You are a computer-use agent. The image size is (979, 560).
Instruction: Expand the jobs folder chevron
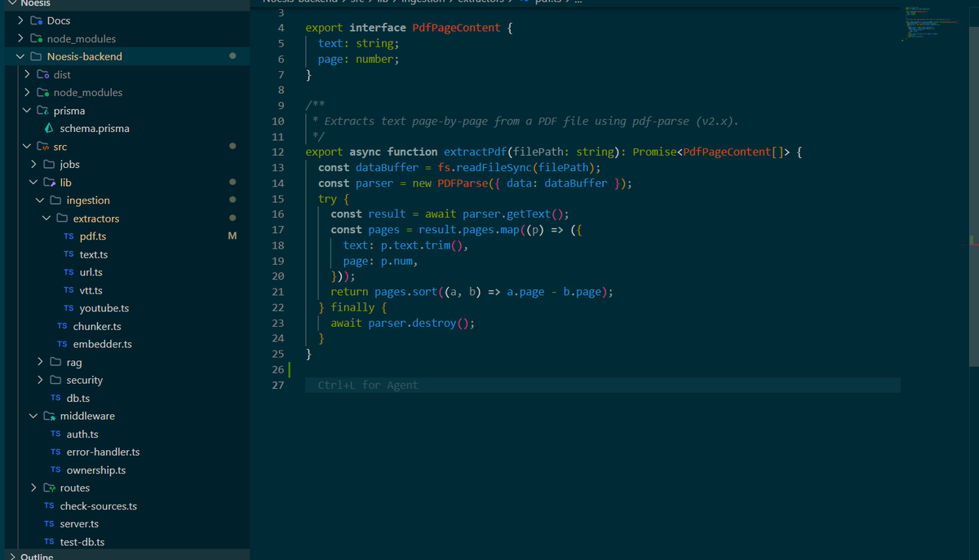pyautogui.click(x=33, y=164)
